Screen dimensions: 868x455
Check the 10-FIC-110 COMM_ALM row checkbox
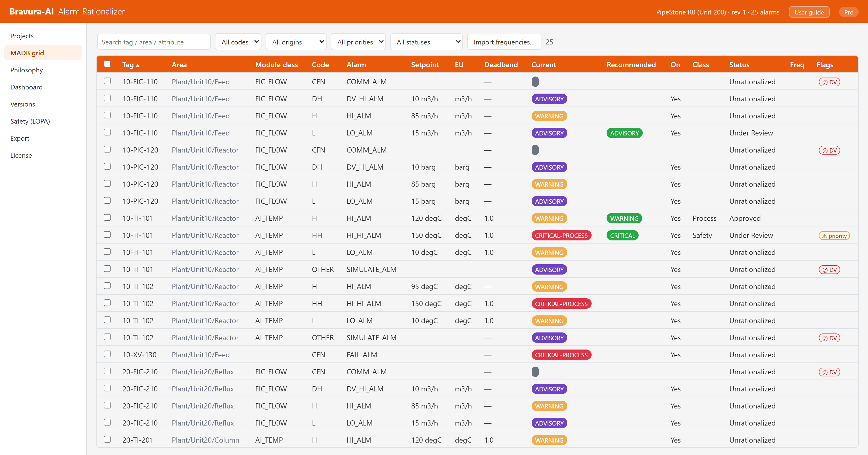107,81
